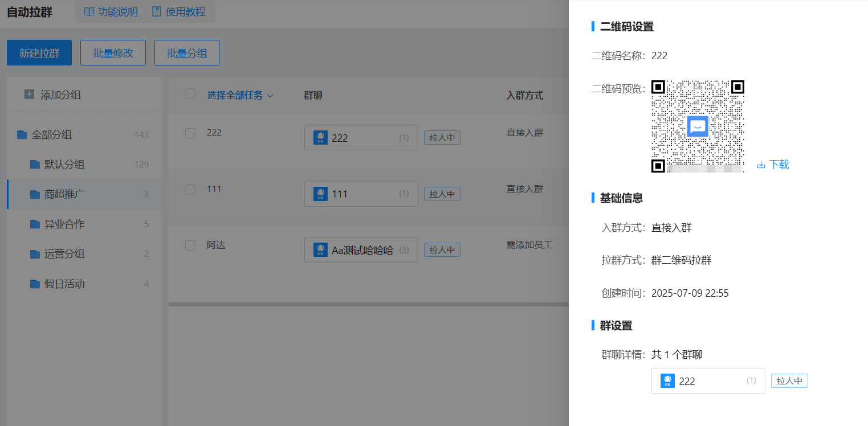
Task: Select the 假日活动 group
Action: point(84,284)
